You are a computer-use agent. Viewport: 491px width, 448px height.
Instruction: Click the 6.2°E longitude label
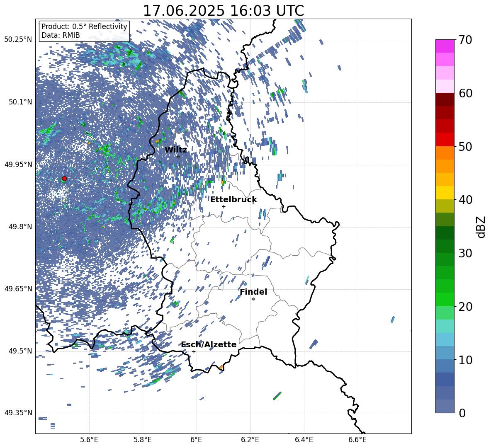tap(250, 440)
